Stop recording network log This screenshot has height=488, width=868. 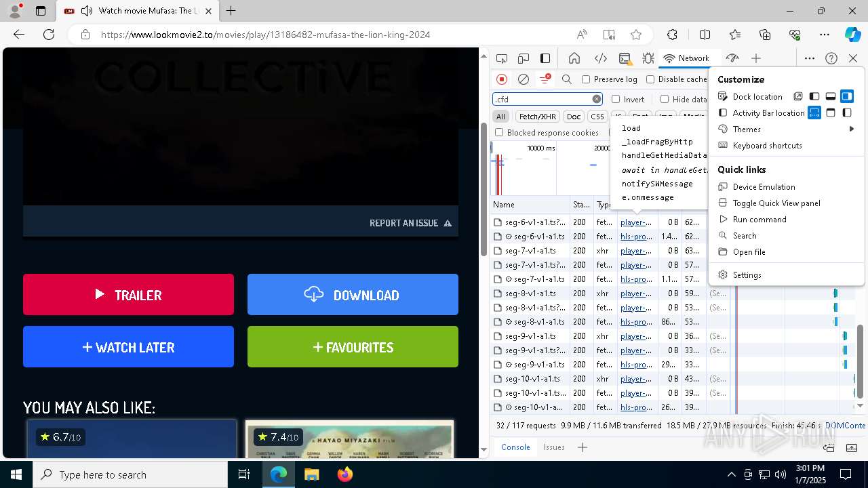point(502,79)
